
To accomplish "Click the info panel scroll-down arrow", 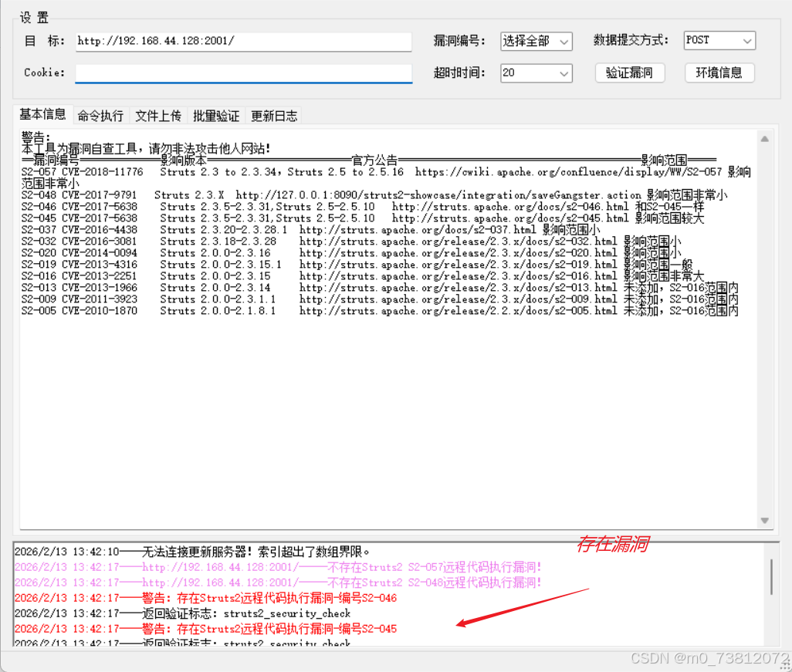I will point(765,521).
